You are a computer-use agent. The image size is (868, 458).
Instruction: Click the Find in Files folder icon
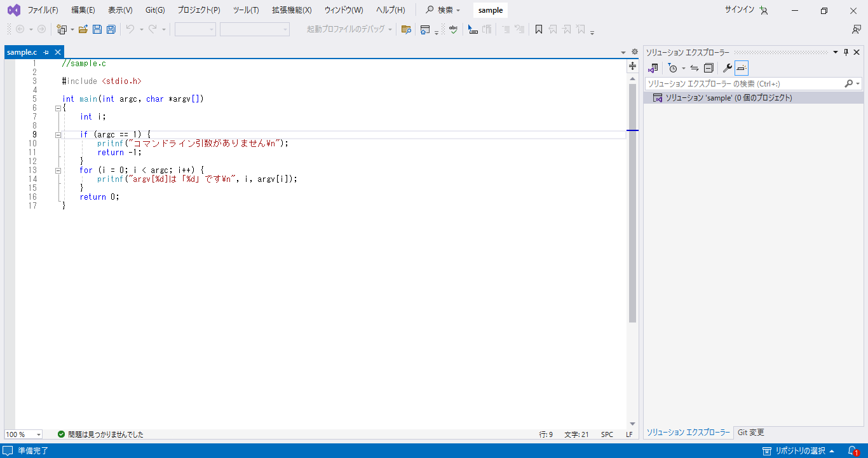coord(406,29)
